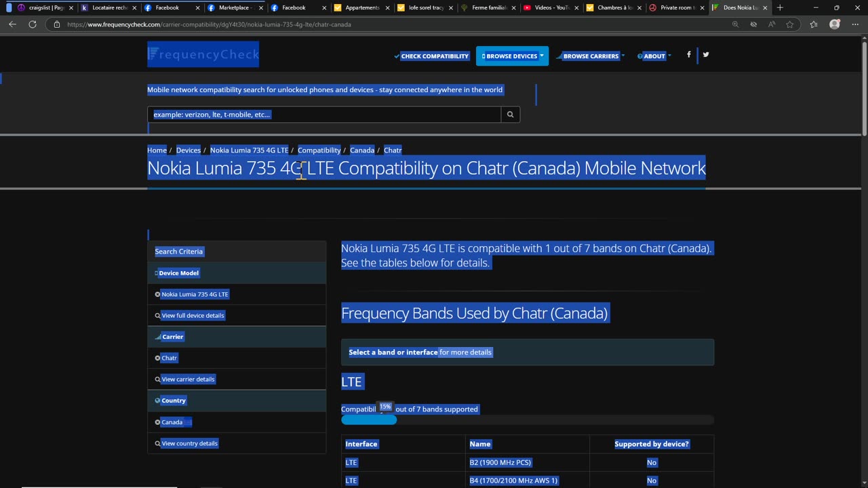
Task: Open the zoom magnifier icon in address bar
Action: pos(735,24)
